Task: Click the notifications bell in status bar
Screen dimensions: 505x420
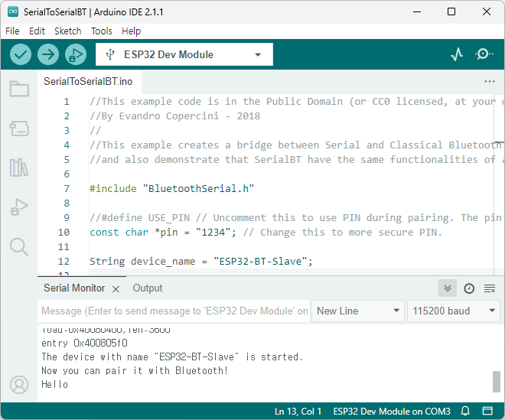Action: [465, 411]
